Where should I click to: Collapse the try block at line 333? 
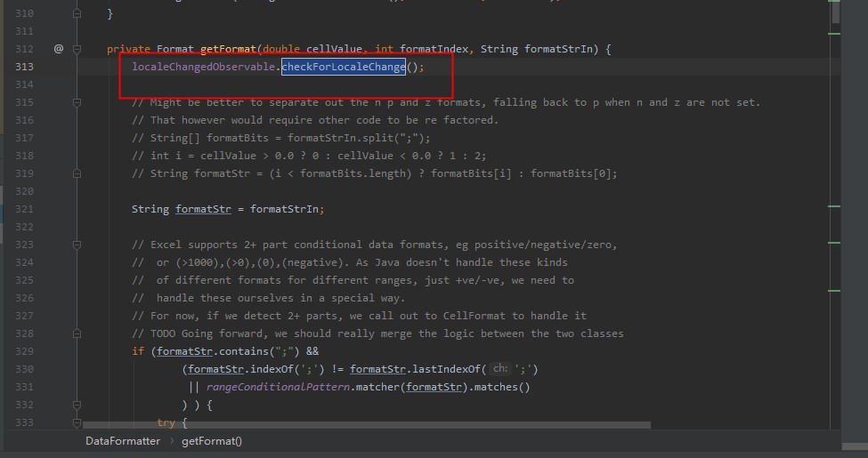click(x=77, y=422)
